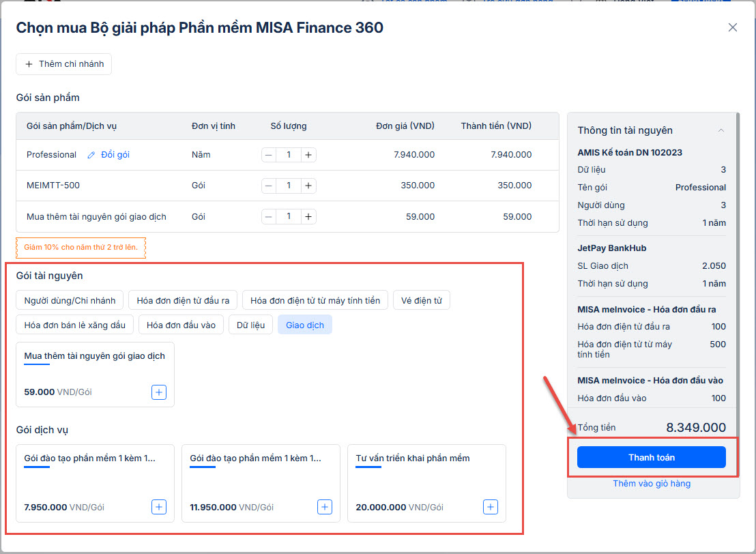Screen dimensions: 756x554
Task: Switch to Hóa đơn điện tử đầu ra
Action: click(183, 300)
